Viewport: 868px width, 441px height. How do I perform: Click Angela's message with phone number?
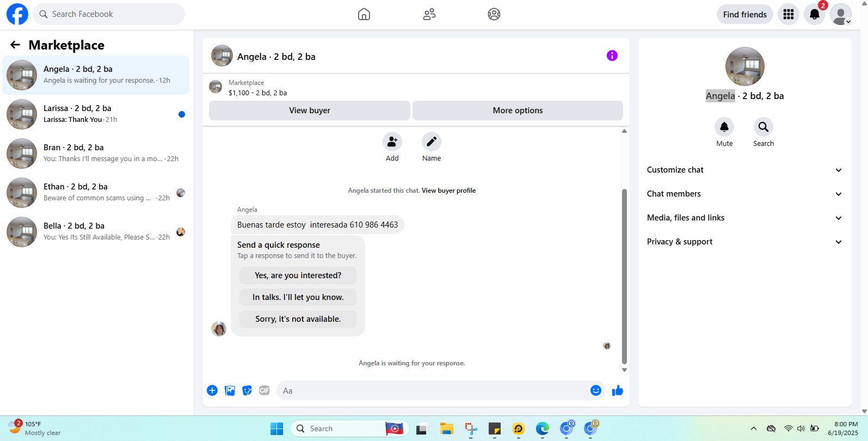point(318,225)
